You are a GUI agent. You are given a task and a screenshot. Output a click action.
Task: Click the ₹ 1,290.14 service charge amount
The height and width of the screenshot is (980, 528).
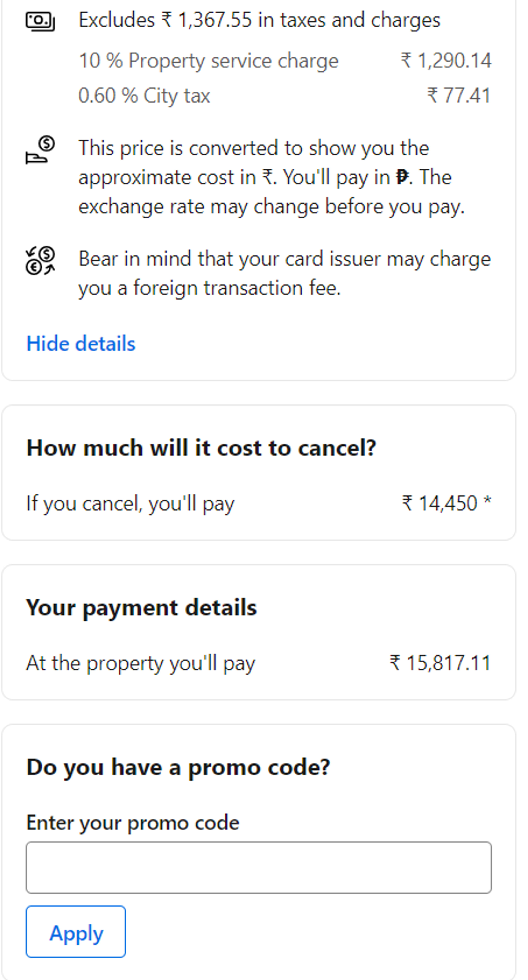[x=446, y=61]
